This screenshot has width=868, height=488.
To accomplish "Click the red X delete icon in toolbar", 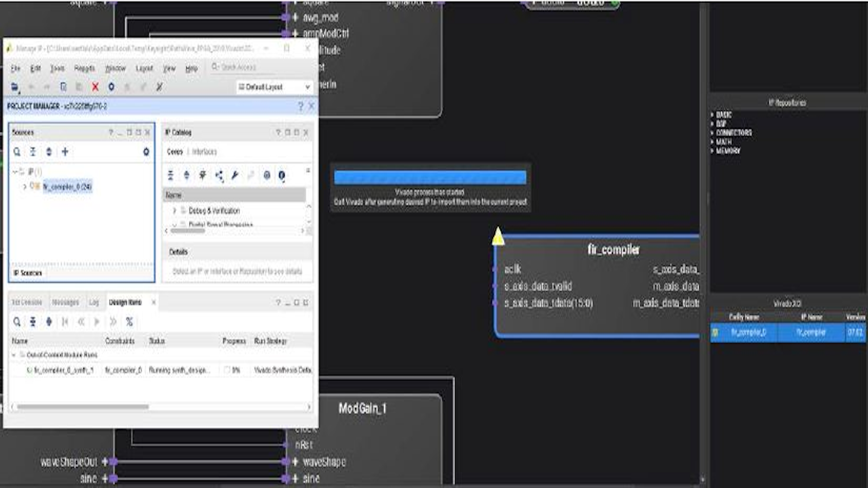I will 95,87.
